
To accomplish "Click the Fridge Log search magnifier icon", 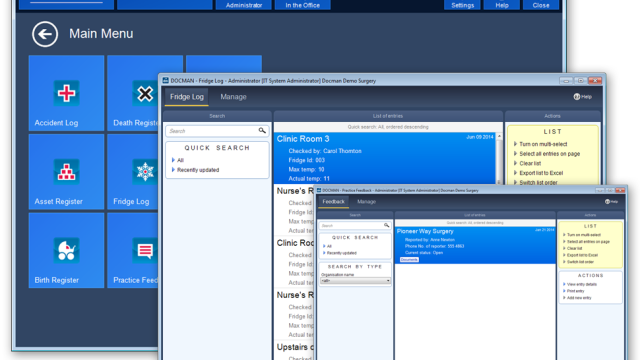I will click(262, 131).
